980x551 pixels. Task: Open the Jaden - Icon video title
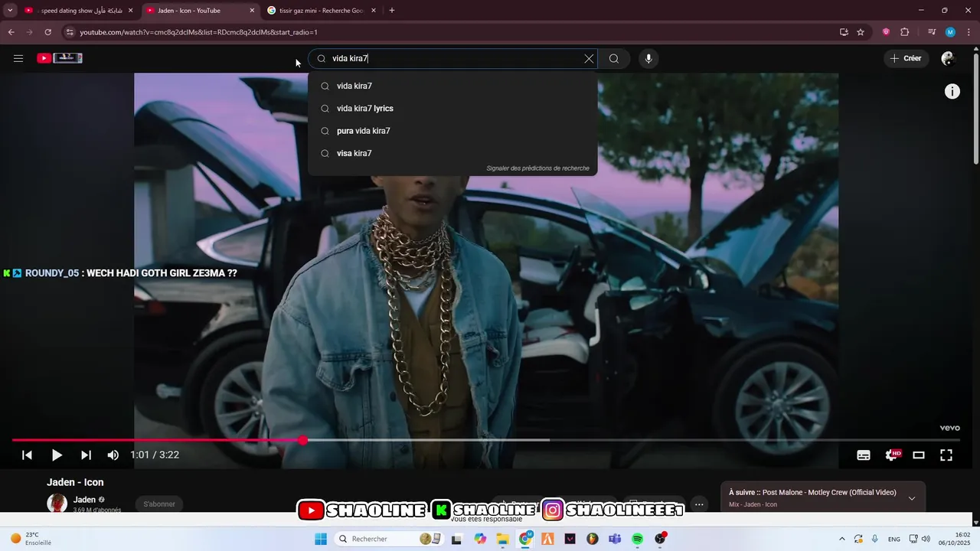click(x=75, y=482)
